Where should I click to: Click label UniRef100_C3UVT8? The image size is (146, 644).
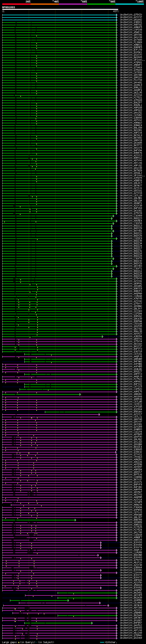click(131, 259)
